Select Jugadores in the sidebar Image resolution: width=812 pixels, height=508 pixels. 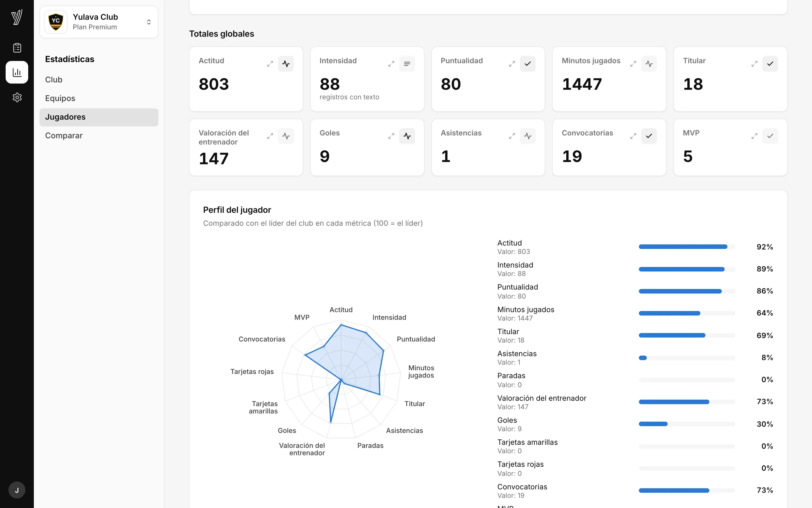(99, 117)
